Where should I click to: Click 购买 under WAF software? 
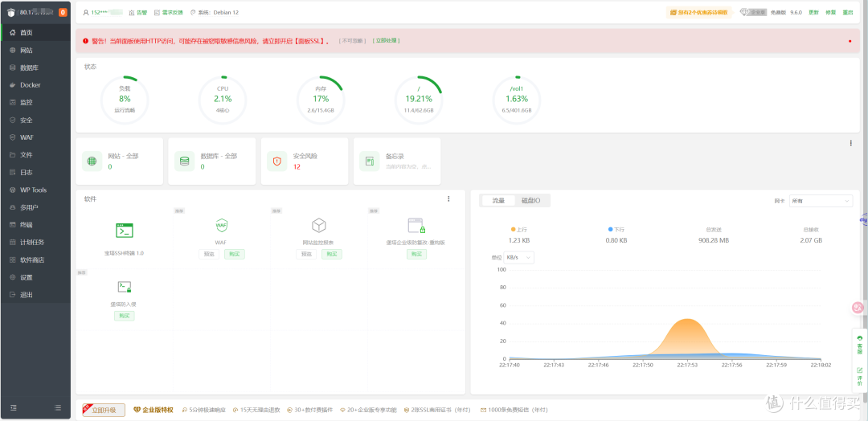(234, 255)
